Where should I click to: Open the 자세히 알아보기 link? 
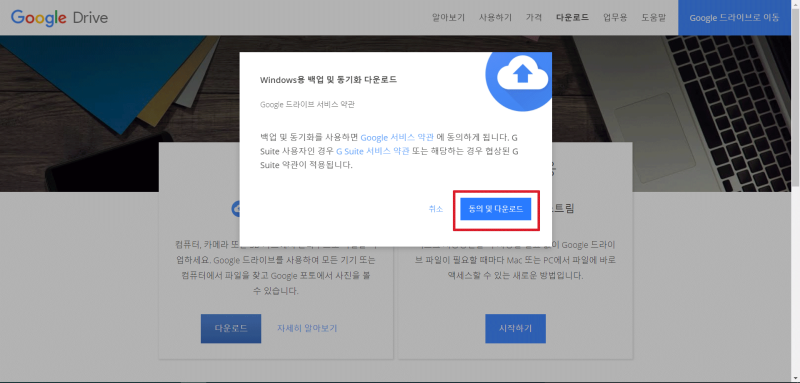[x=307, y=328]
